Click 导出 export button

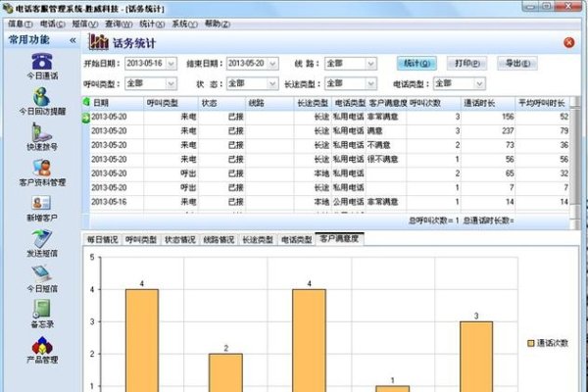517,64
